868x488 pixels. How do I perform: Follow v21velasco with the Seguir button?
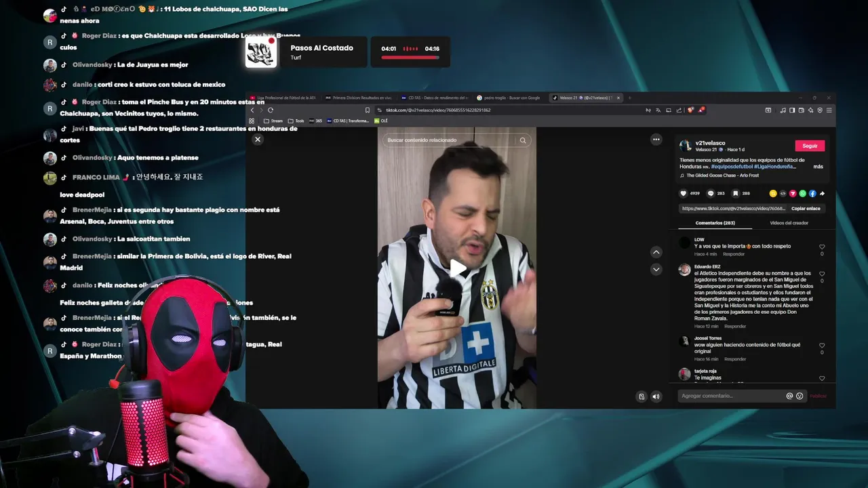point(810,146)
